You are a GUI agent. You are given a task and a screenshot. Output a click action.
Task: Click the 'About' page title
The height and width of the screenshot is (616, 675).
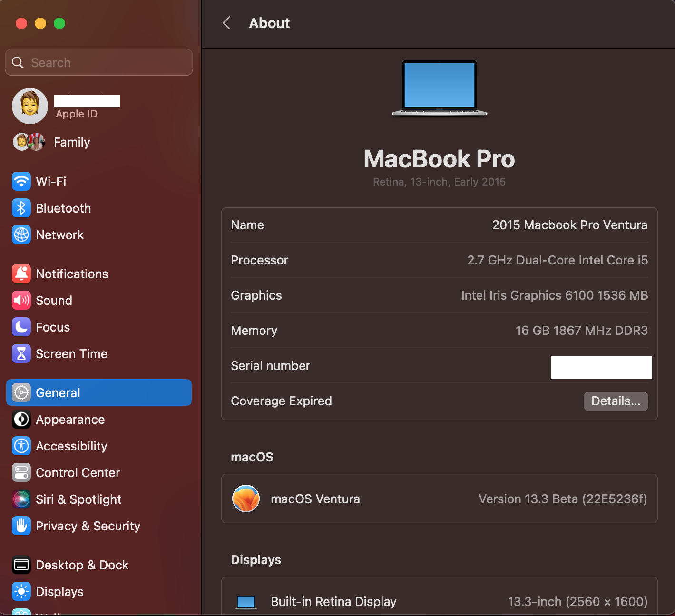click(x=269, y=23)
